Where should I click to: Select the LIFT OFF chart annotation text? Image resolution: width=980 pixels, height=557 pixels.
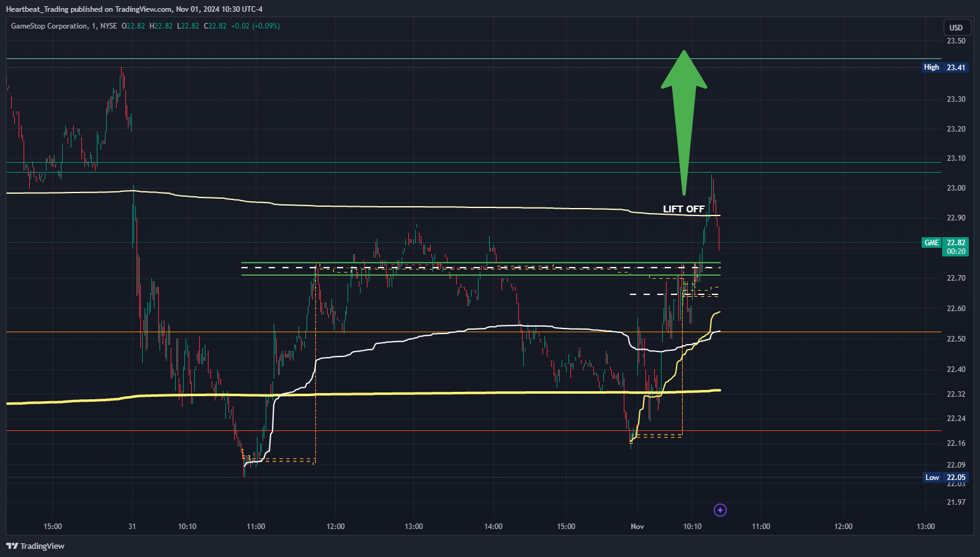pyautogui.click(x=683, y=209)
